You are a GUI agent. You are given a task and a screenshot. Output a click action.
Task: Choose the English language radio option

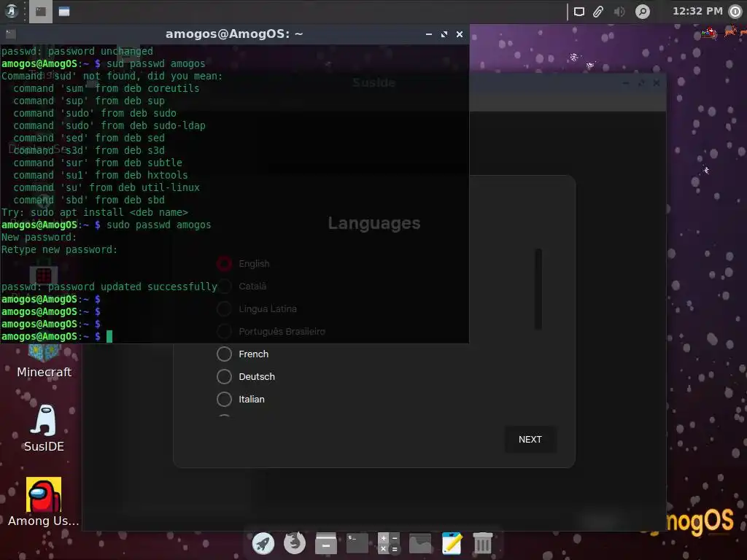224,263
